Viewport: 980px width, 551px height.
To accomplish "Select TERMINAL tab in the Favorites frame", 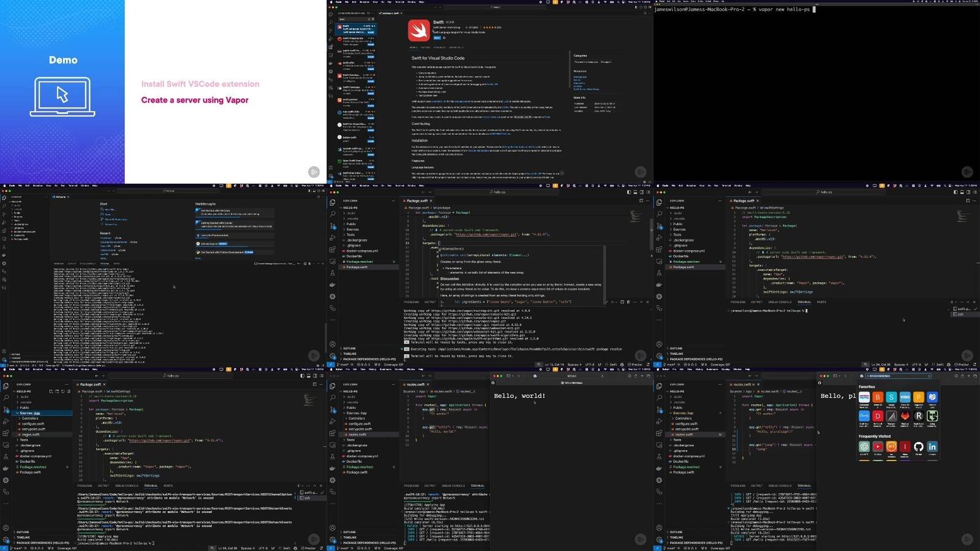I will (804, 486).
